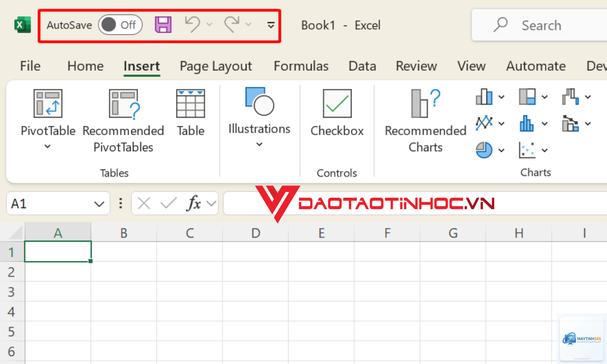Open the File tab

point(30,66)
